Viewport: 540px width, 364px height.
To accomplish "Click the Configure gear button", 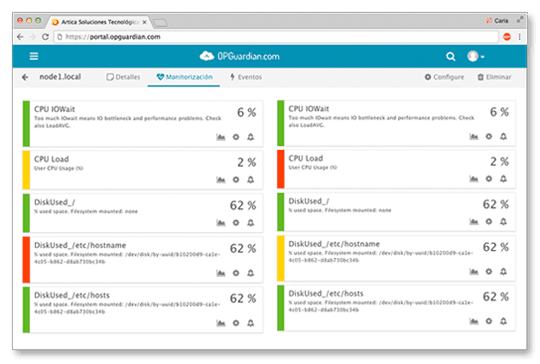I will coord(444,77).
